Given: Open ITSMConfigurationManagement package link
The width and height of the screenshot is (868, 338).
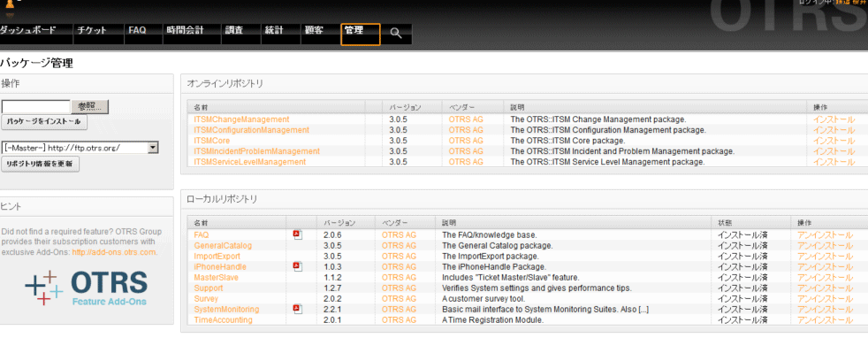Looking at the screenshot, I should (x=251, y=130).
